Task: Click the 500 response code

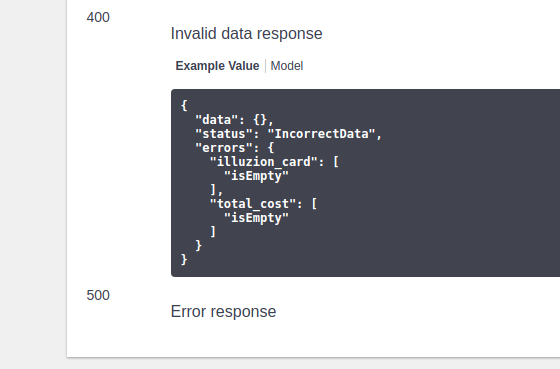Action: tap(98, 295)
